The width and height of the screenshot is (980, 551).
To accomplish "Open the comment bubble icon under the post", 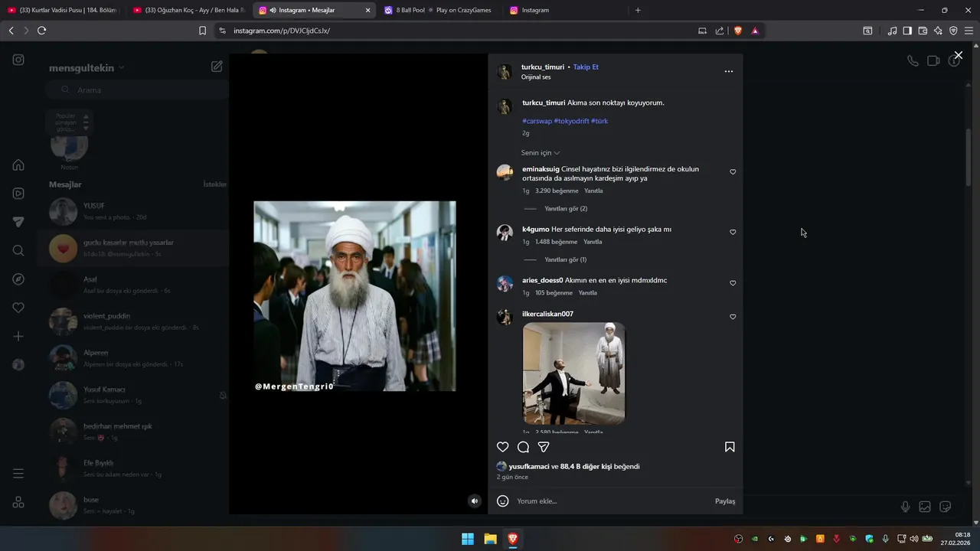I will pos(523,447).
